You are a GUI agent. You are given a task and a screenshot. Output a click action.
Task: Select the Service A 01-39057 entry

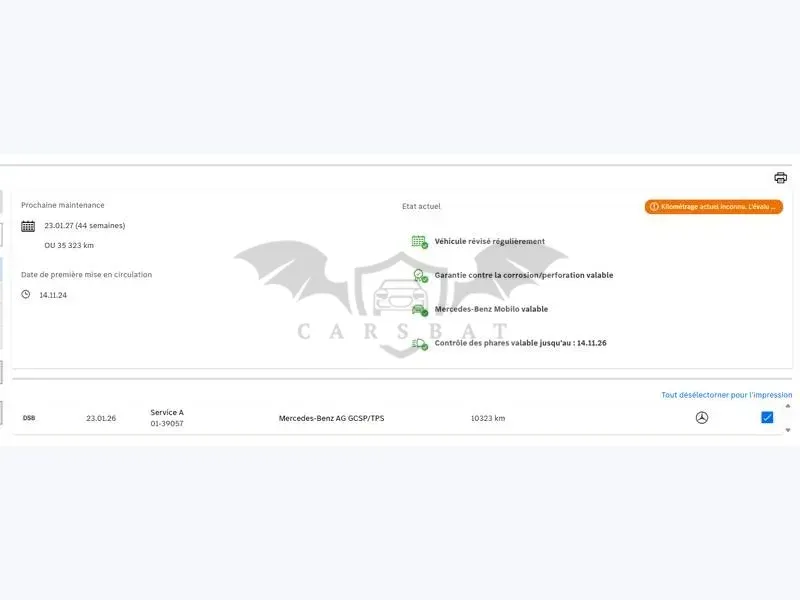coord(167,418)
